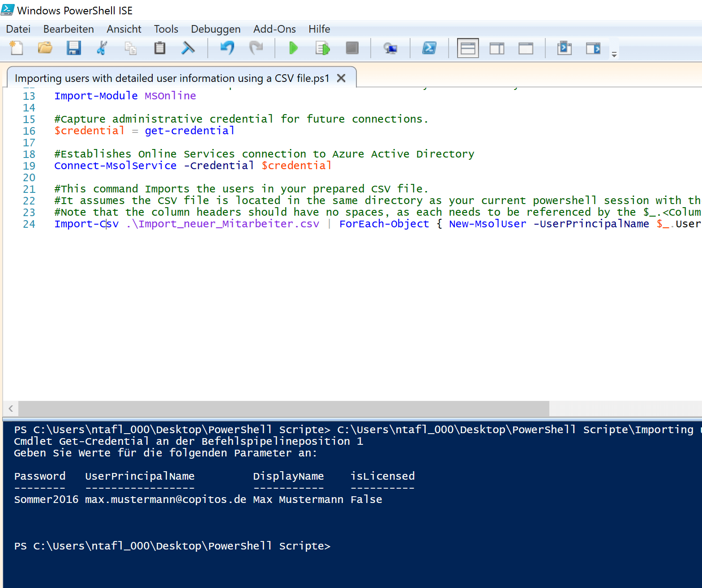
Task: Open the Bearbeiten menu
Action: pos(68,29)
